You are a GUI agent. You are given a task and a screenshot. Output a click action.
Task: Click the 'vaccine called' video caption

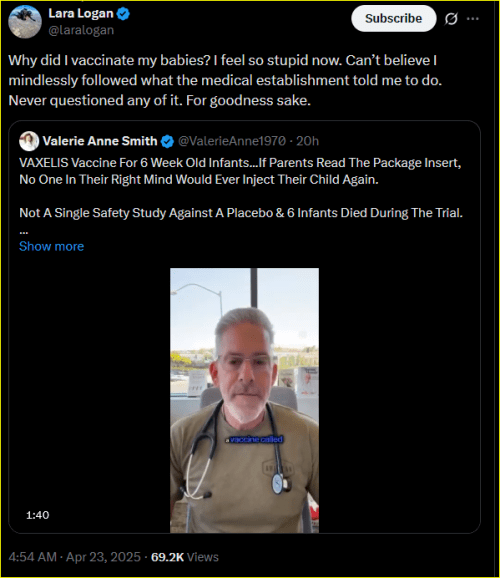(254, 439)
